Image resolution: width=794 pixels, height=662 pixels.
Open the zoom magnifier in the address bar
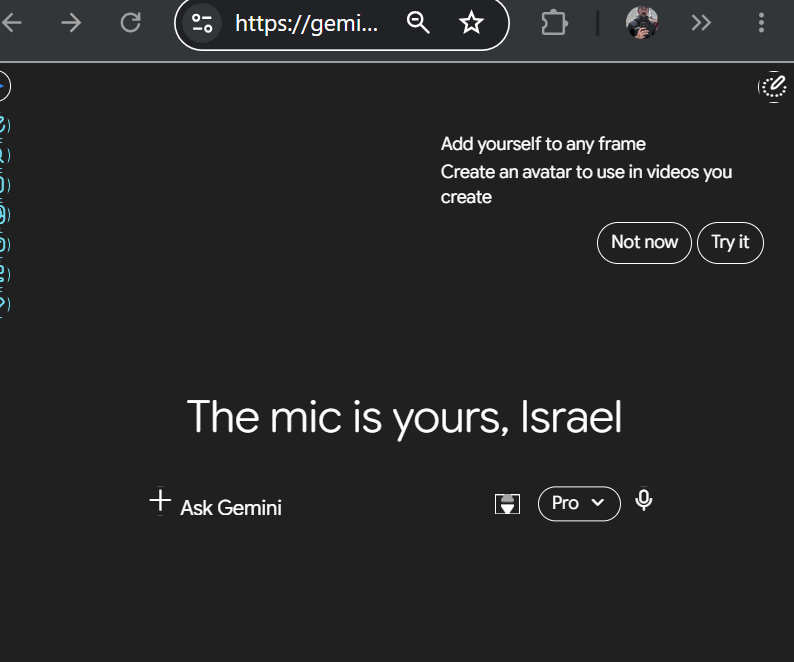point(418,23)
